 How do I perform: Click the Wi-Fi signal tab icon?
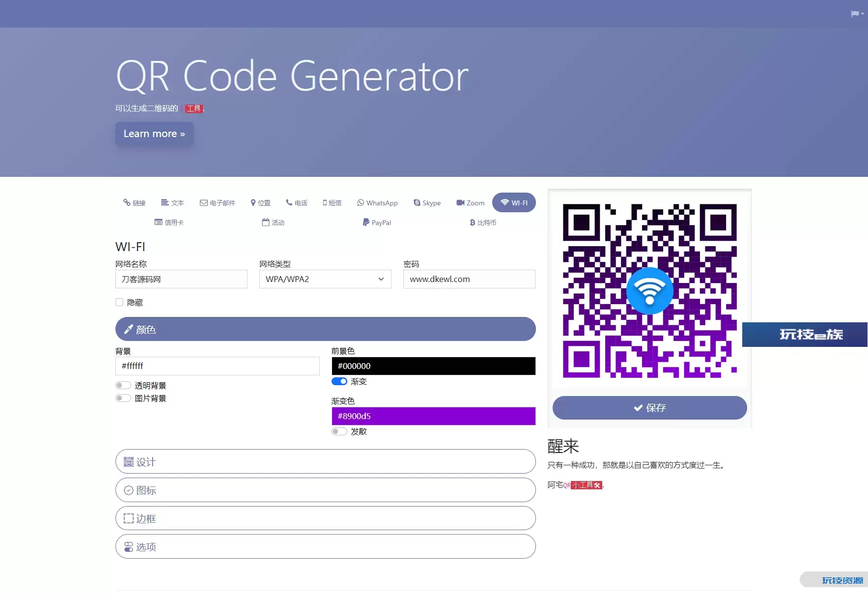[x=504, y=202]
